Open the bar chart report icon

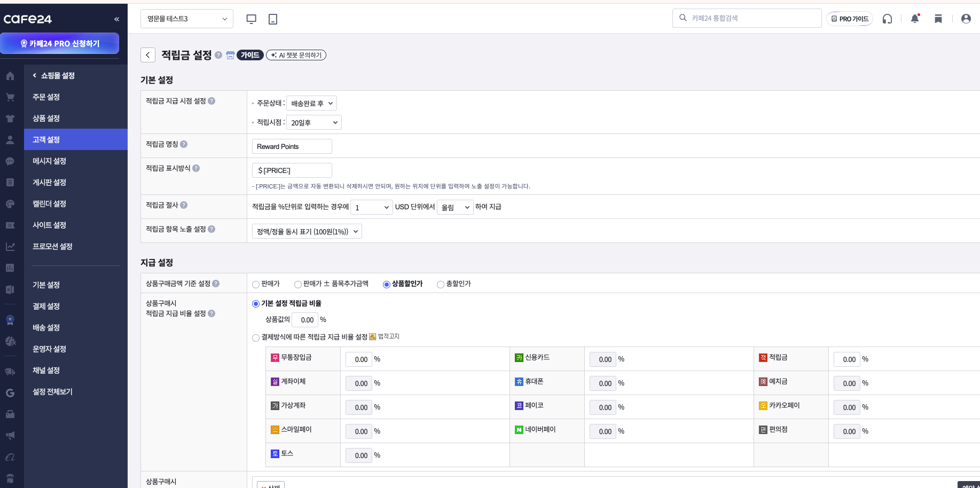pyautogui.click(x=10, y=268)
